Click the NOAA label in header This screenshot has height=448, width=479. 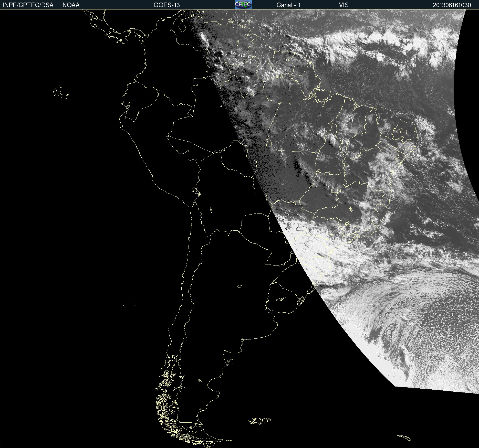71,5
